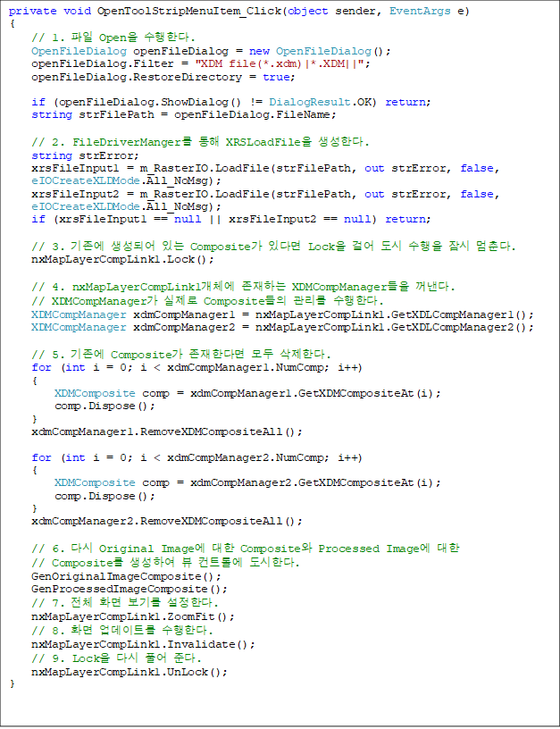Select the 'xdmCompManager1.RemoveXDMCompositeAll();' line
The width and height of the screenshot is (560, 729).
(x=167, y=432)
